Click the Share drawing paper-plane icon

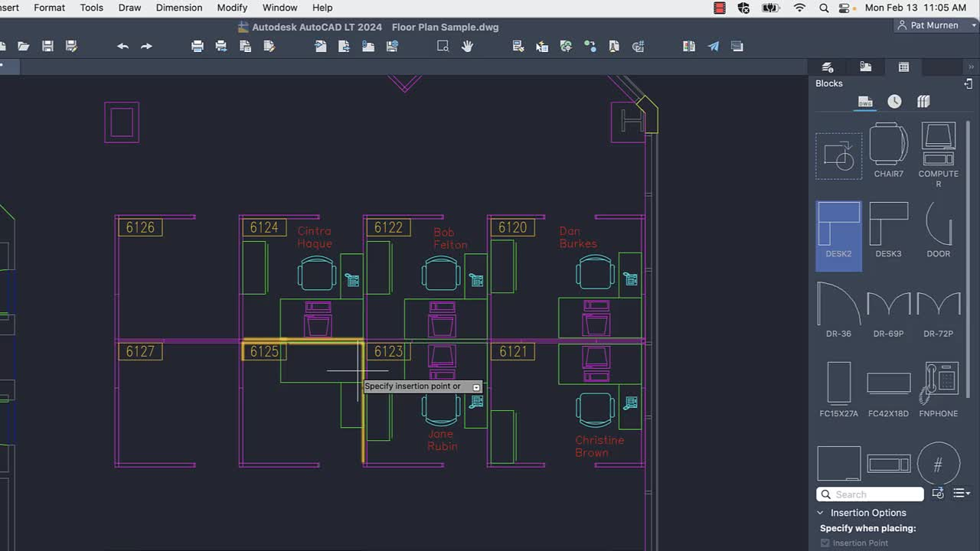714,46
